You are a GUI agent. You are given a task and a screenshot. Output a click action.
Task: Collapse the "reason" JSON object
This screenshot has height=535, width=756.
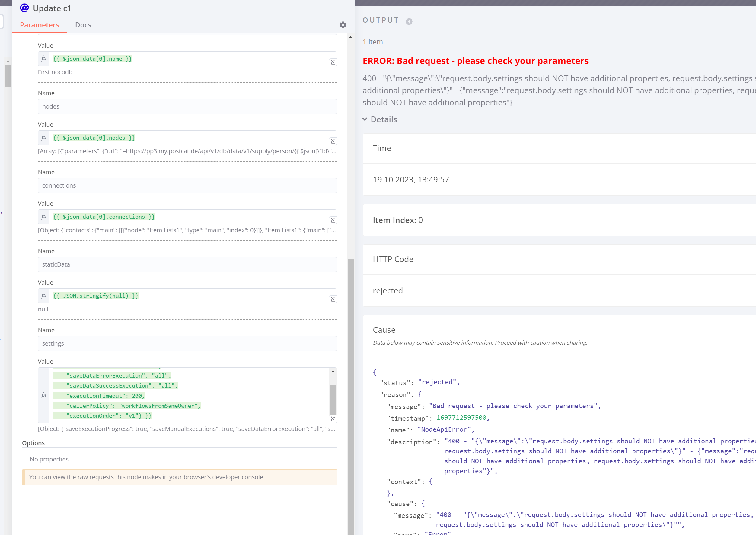(420, 394)
